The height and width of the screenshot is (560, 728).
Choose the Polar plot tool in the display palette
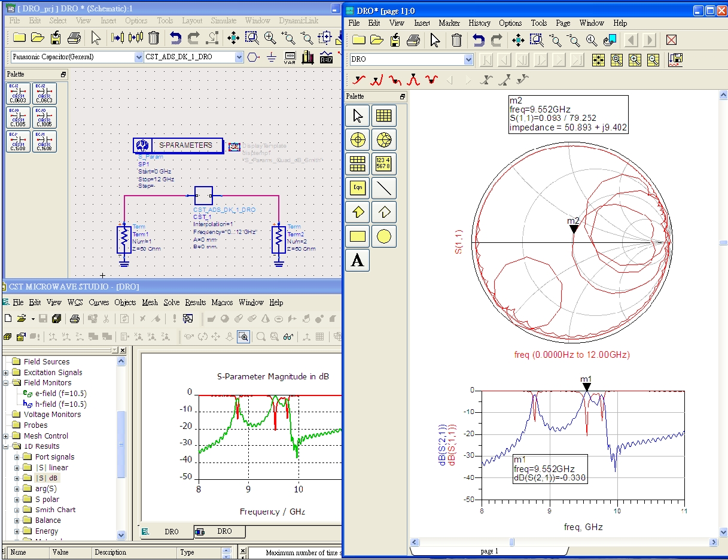point(358,140)
